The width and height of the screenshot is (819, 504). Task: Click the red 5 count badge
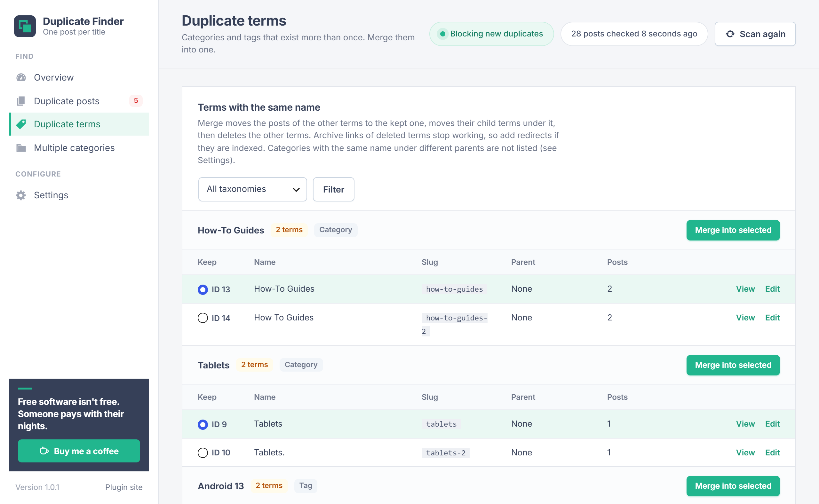(136, 101)
